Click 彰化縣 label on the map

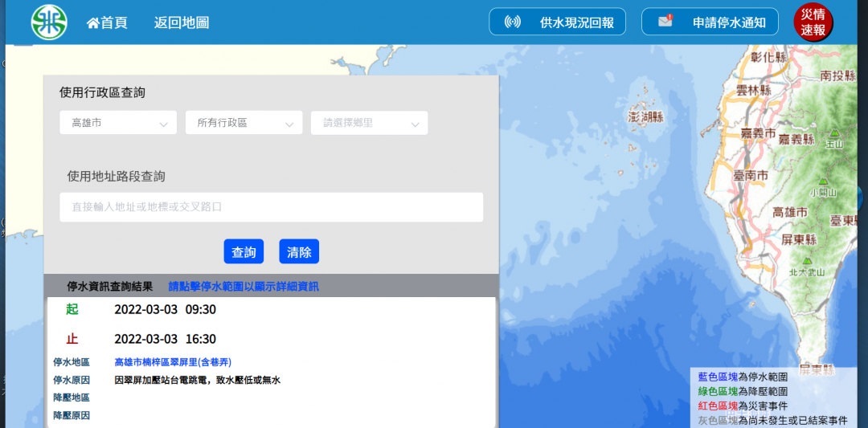click(x=769, y=57)
